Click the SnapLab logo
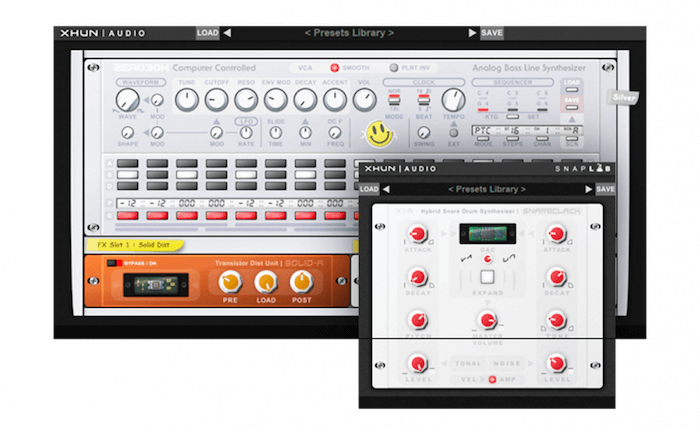700x428 pixels. click(583, 169)
